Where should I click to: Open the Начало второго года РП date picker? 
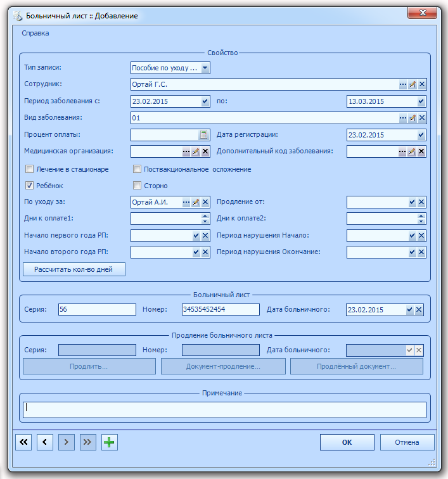tap(196, 252)
